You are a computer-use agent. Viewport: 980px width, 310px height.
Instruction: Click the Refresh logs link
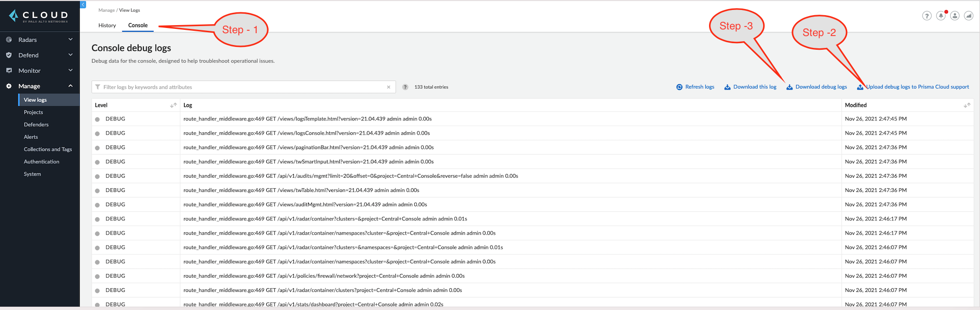[700, 87]
